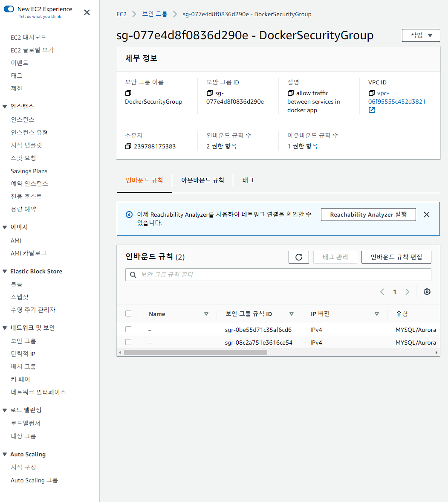Copy the VPC ID
Viewport: 448px width, 502px height.
(372, 93)
